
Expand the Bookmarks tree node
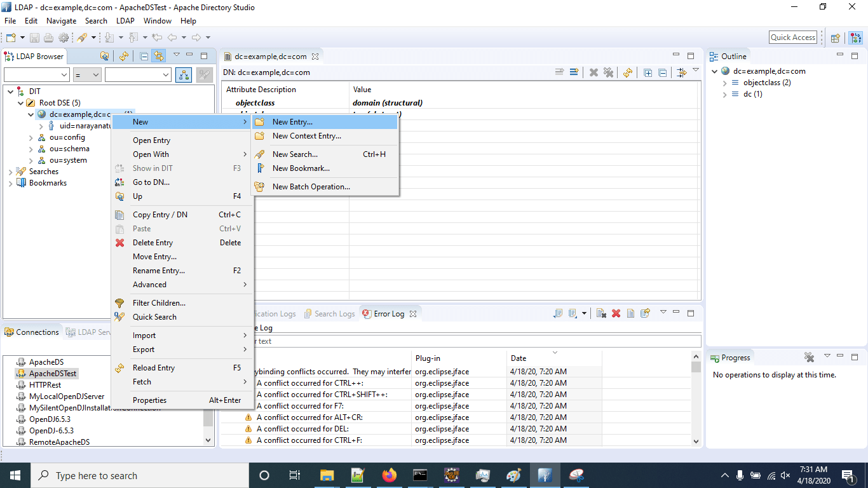tap(11, 183)
